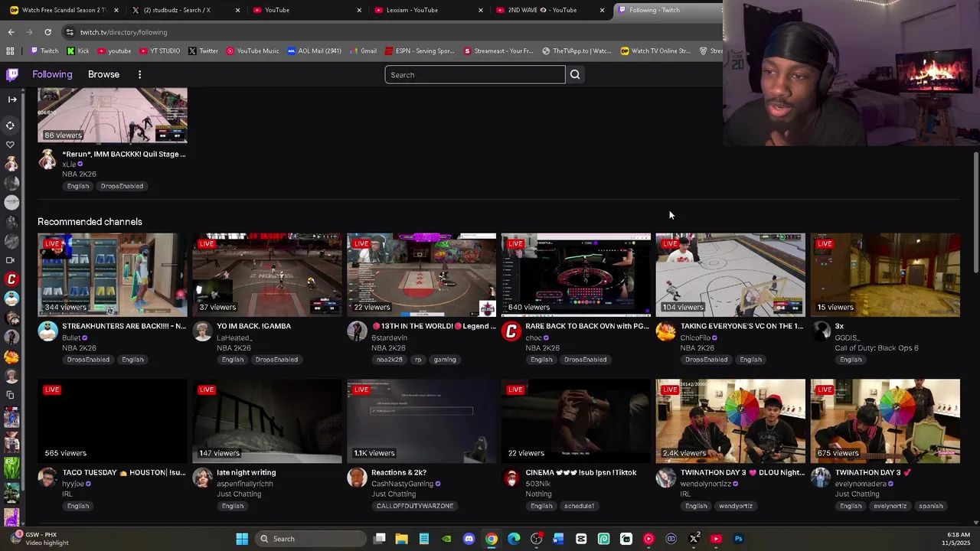Open the three-dot more menu beside Browse
This screenshot has height=551, width=980.
[x=139, y=74]
